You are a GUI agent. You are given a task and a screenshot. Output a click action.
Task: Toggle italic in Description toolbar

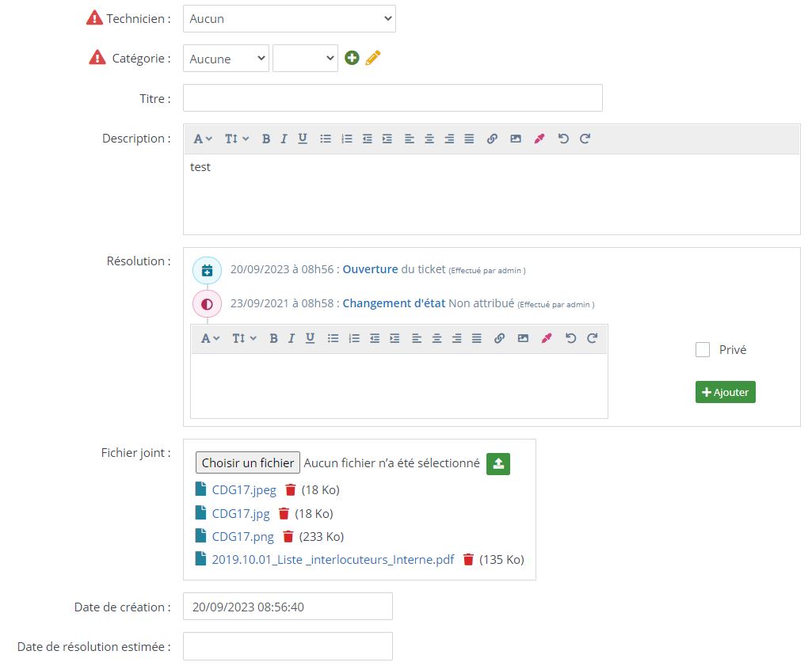coord(284,139)
